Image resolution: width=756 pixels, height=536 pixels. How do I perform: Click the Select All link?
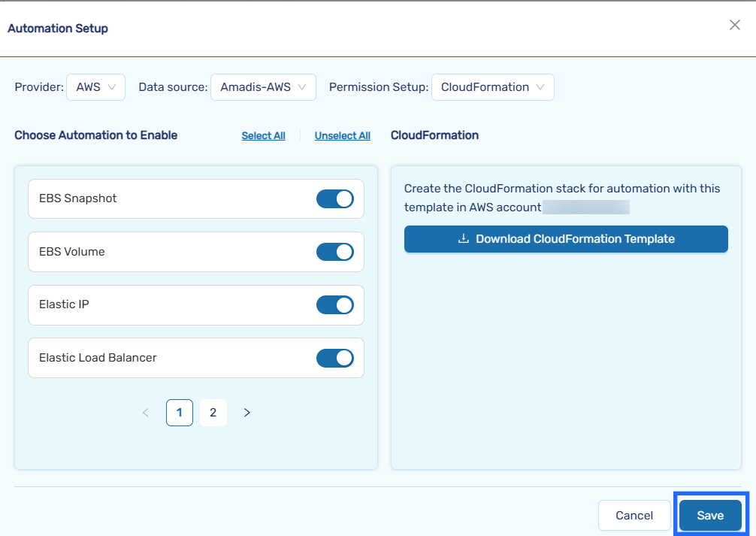point(263,136)
